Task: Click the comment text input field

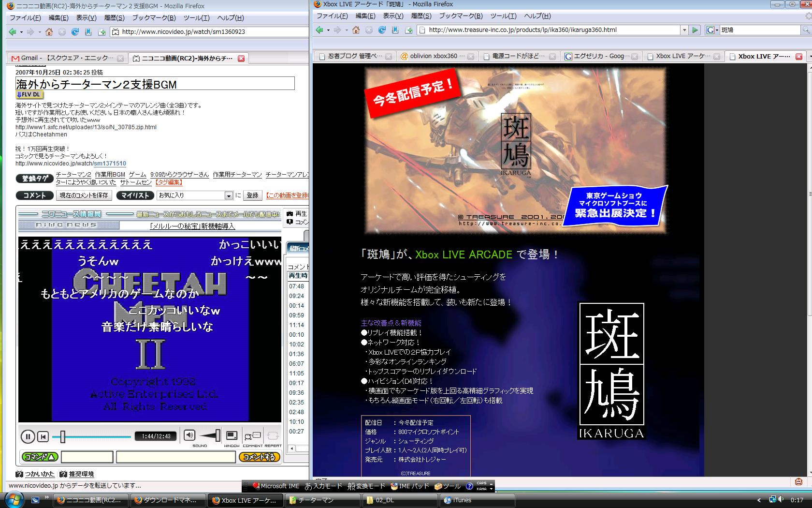Action: 176,457
